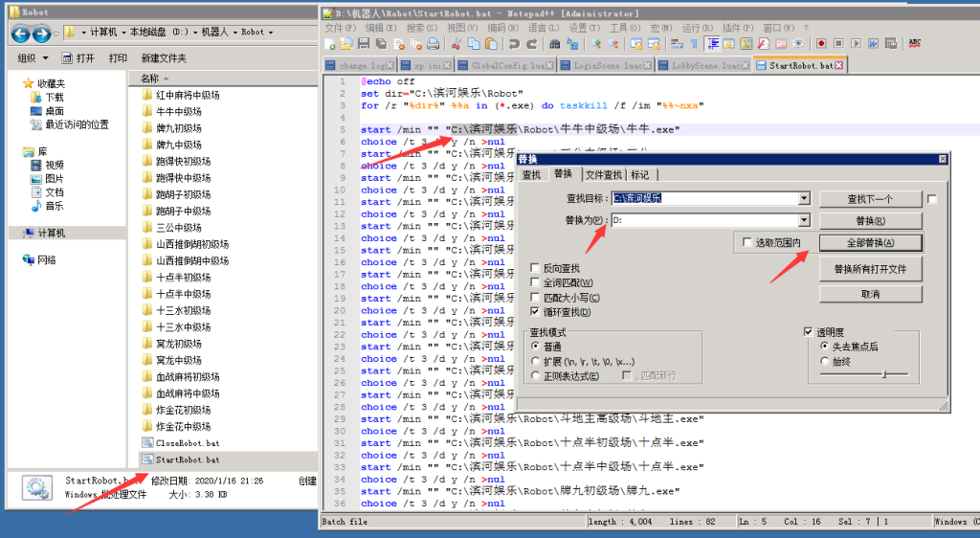Select the 正则表达式 search mode radio button
This screenshot has height=538, width=980.
click(x=536, y=376)
